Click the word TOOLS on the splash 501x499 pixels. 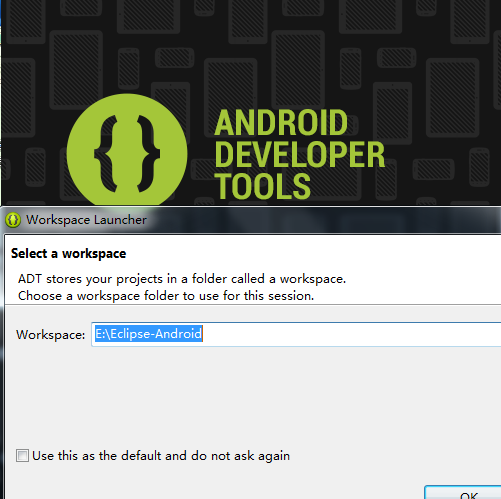pyautogui.click(x=263, y=186)
